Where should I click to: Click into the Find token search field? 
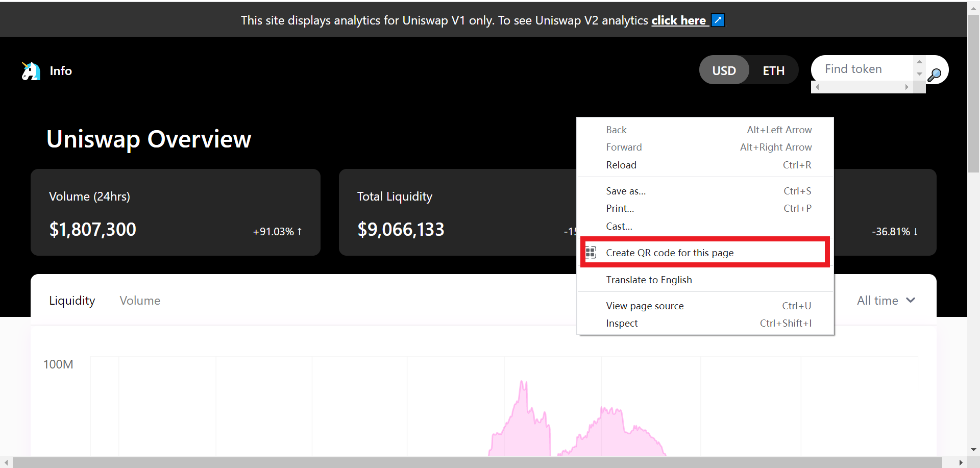point(863,69)
